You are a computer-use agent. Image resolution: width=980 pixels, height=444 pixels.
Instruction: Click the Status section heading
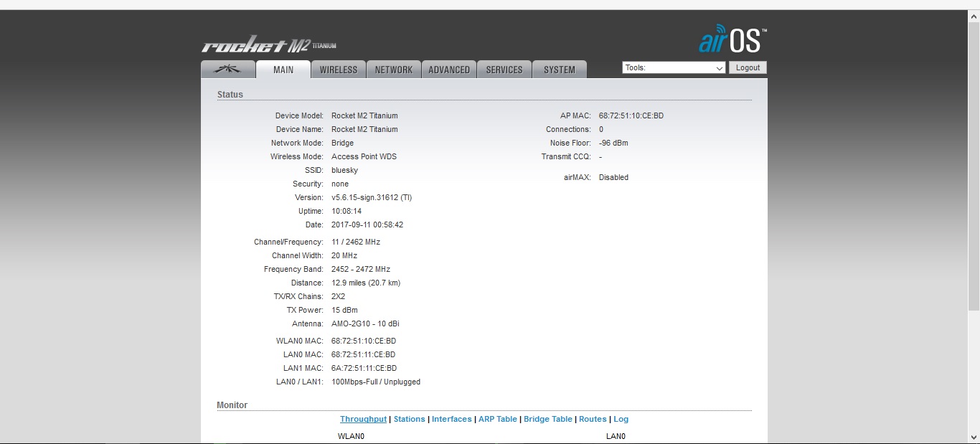click(x=230, y=95)
